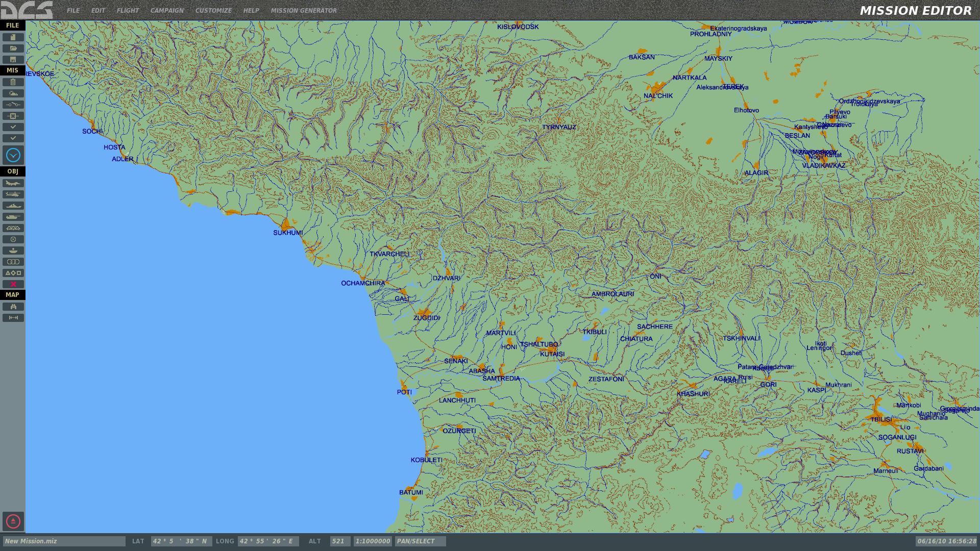This screenshot has height=551, width=980.
Task: Click the binoculars icon under MAP
Action: (13, 307)
